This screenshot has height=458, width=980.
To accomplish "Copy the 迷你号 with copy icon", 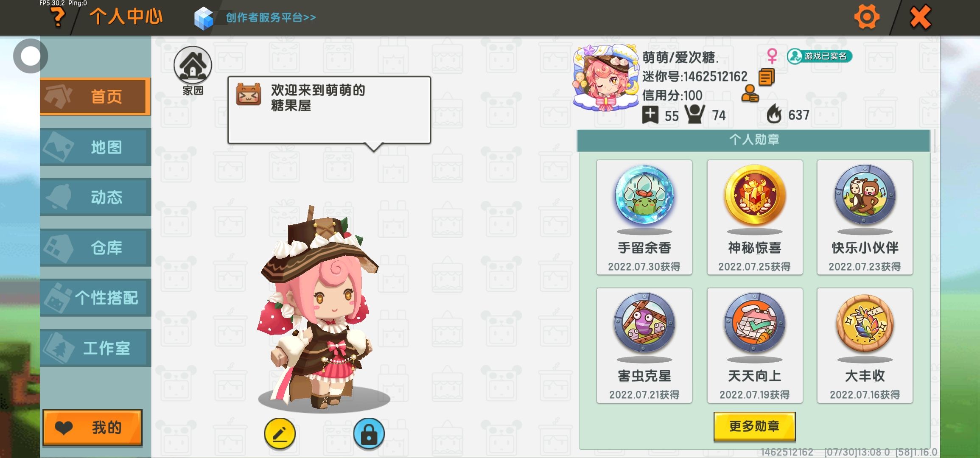I will click(766, 77).
